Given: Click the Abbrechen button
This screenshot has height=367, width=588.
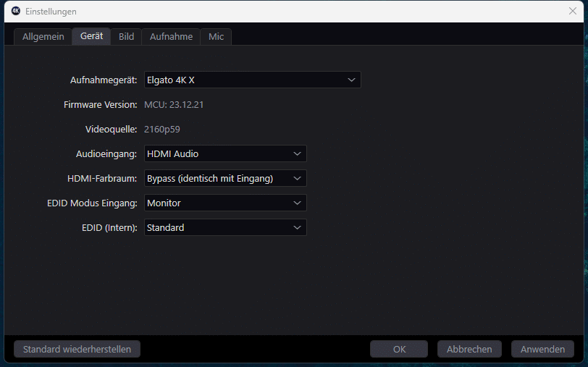Looking at the screenshot, I should tap(469, 349).
